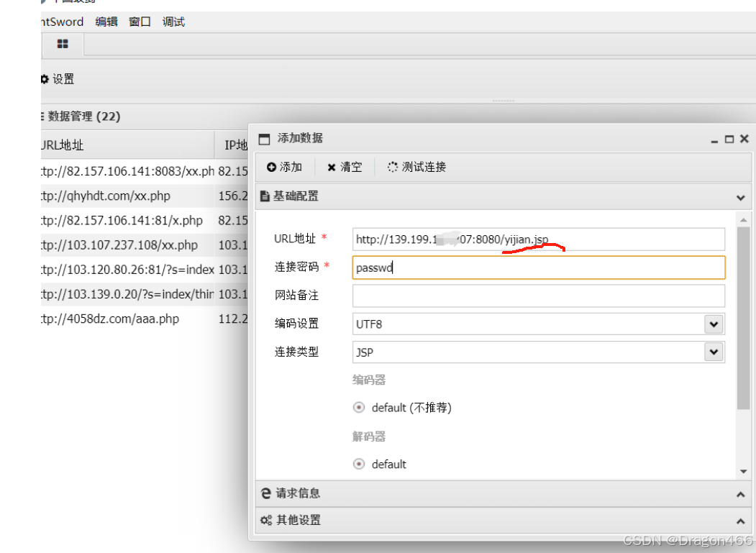Select decoder default radio button
The image size is (756, 553).
click(x=359, y=464)
